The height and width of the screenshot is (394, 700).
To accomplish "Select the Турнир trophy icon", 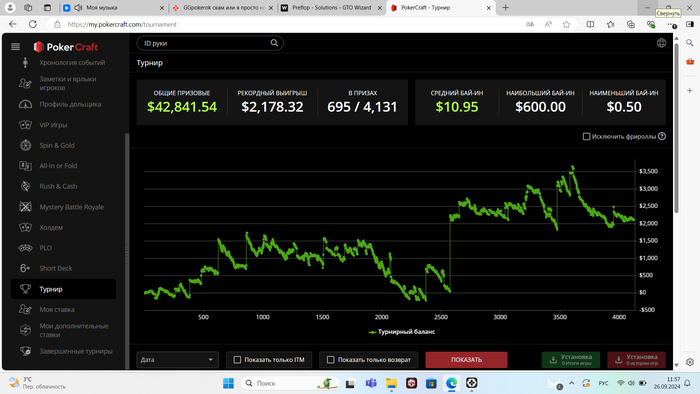I will (25, 289).
